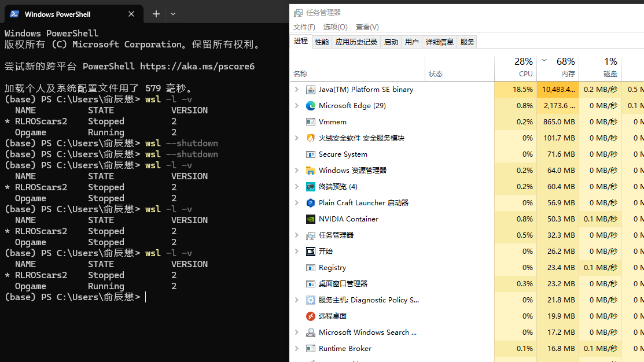Select Java memory value 10,483.4

[558, 90]
